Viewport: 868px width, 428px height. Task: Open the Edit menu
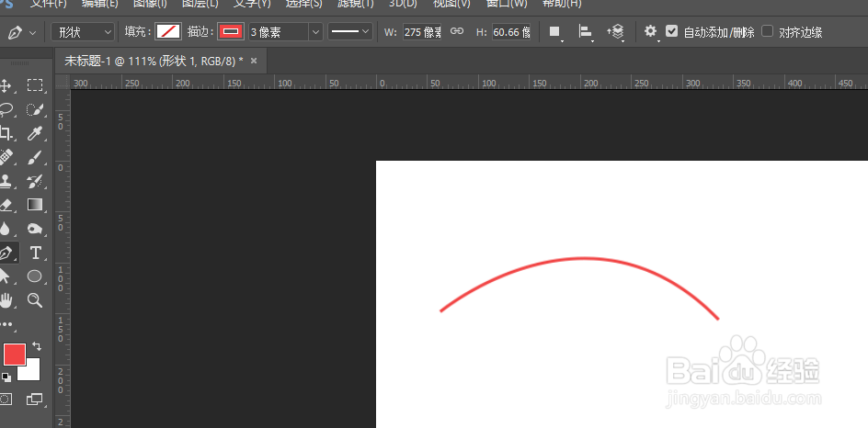tap(99, 4)
